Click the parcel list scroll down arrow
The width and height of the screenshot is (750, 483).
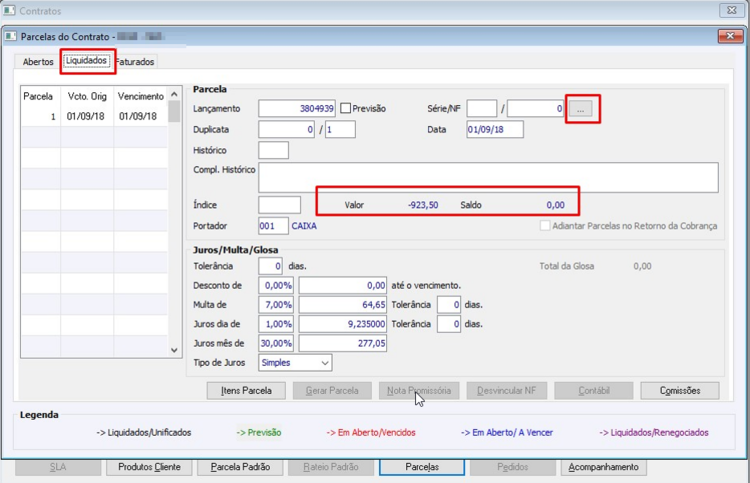click(x=174, y=350)
